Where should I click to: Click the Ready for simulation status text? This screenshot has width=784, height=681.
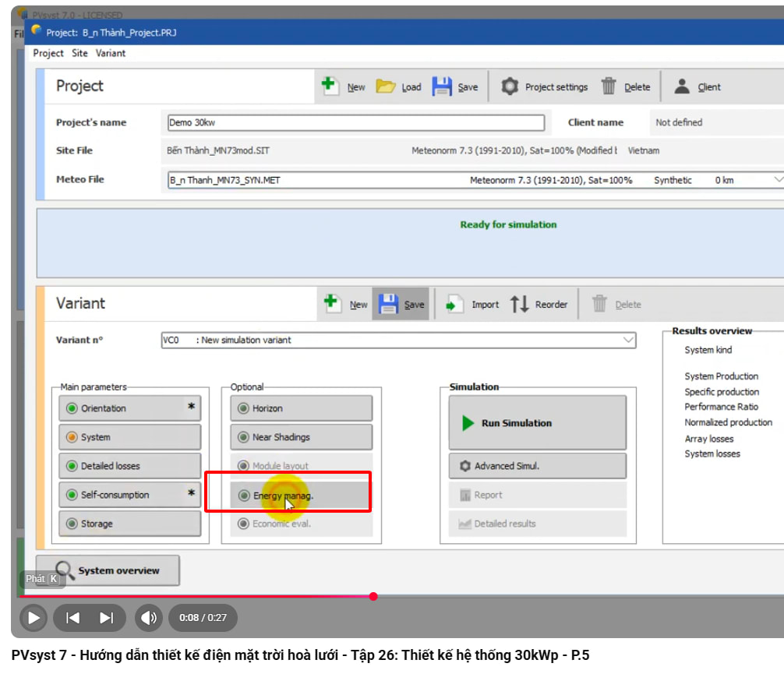coord(508,224)
